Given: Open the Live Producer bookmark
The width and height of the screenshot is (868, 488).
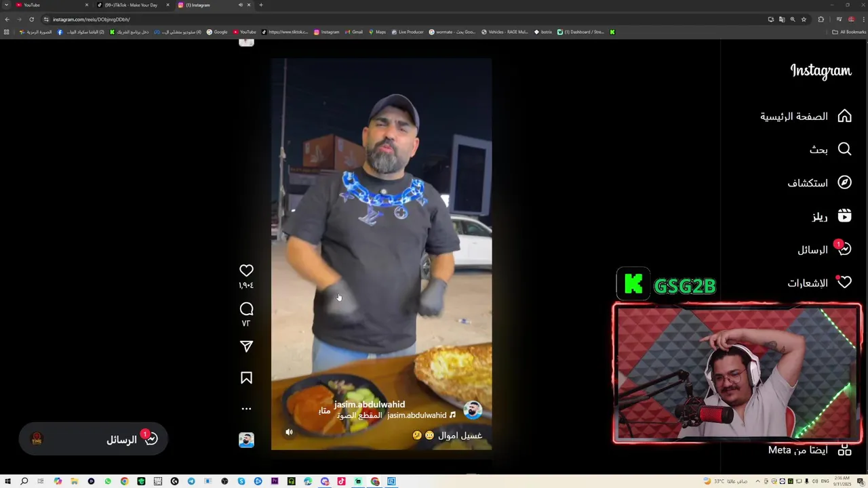Looking at the screenshot, I should tap(408, 32).
